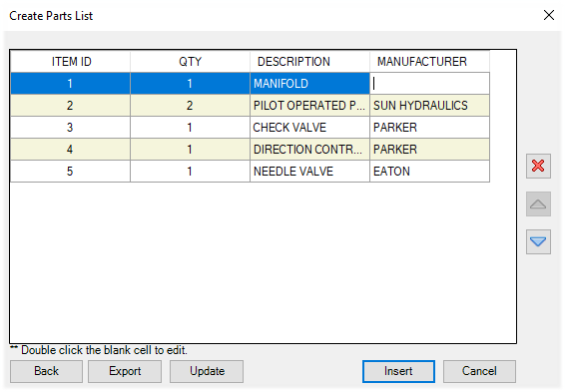Select the quantity cell in the NEEDLE VALVE row

(191, 172)
